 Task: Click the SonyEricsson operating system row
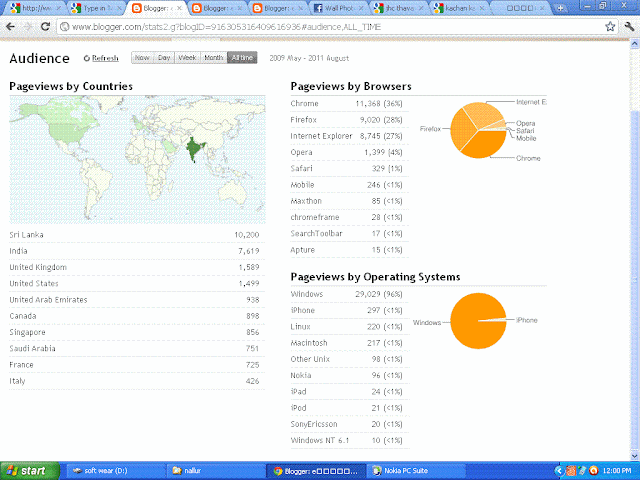[x=349, y=424]
